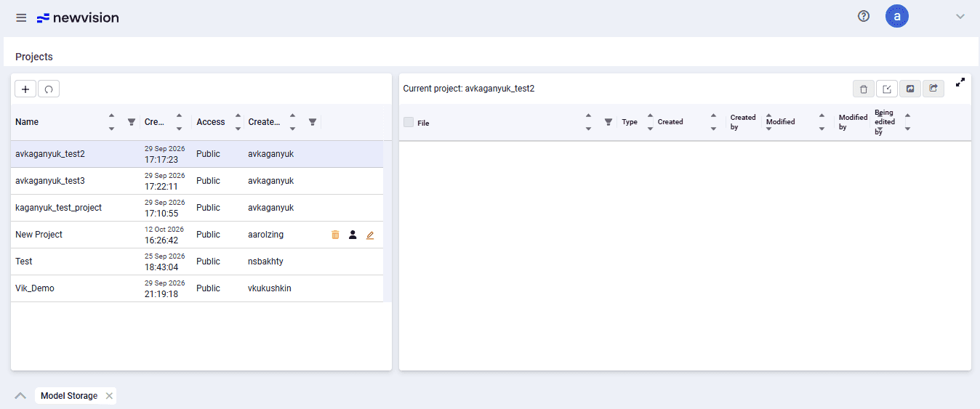Delete the New Project row

click(x=335, y=235)
